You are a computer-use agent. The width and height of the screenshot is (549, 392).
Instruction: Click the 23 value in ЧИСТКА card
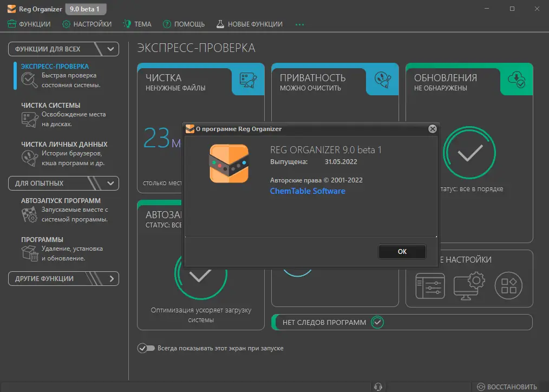[x=156, y=138]
